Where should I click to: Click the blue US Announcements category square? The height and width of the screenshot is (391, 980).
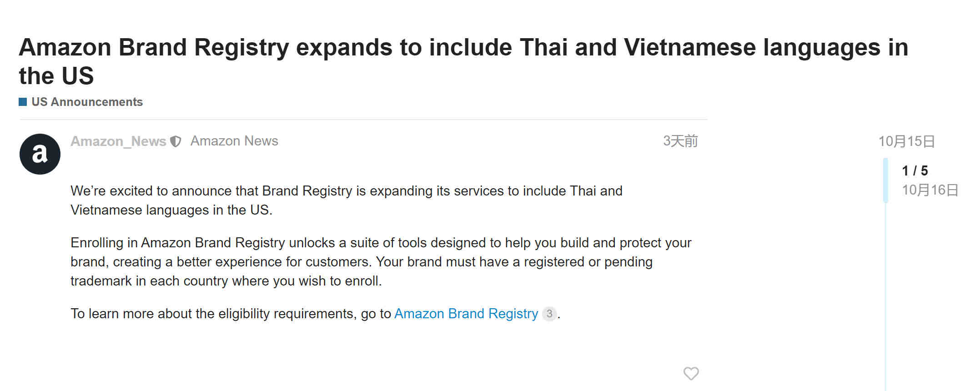[23, 102]
